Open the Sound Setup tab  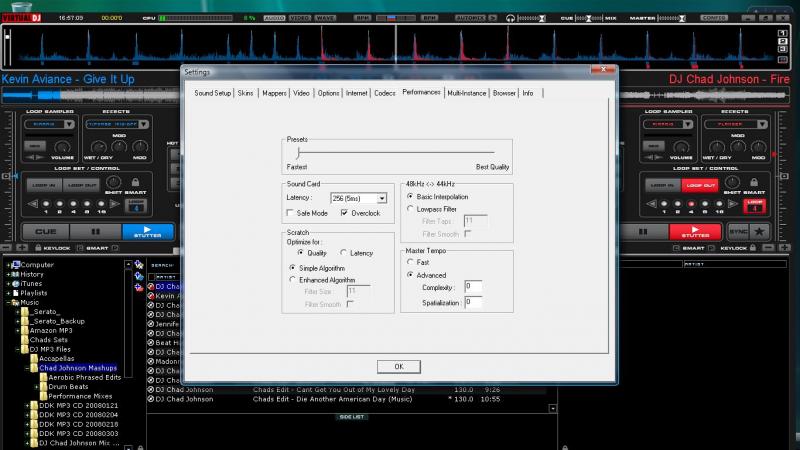pyautogui.click(x=212, y=93)
